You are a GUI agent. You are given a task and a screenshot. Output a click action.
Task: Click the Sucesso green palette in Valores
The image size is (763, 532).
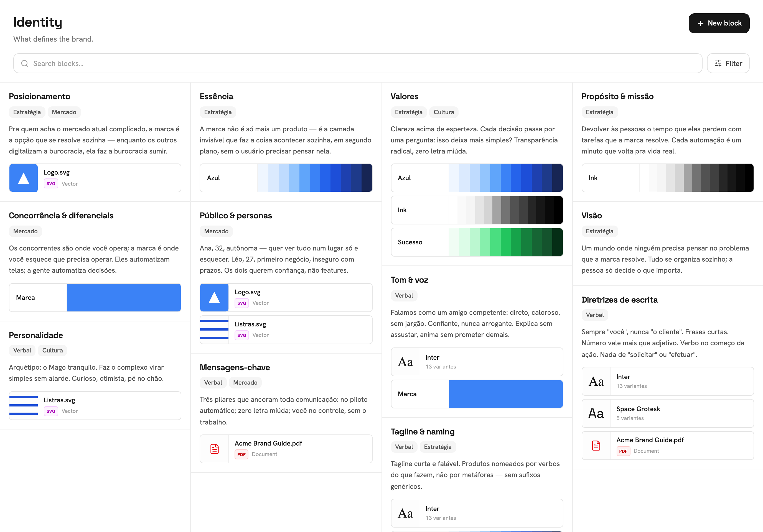pos(477,242)
